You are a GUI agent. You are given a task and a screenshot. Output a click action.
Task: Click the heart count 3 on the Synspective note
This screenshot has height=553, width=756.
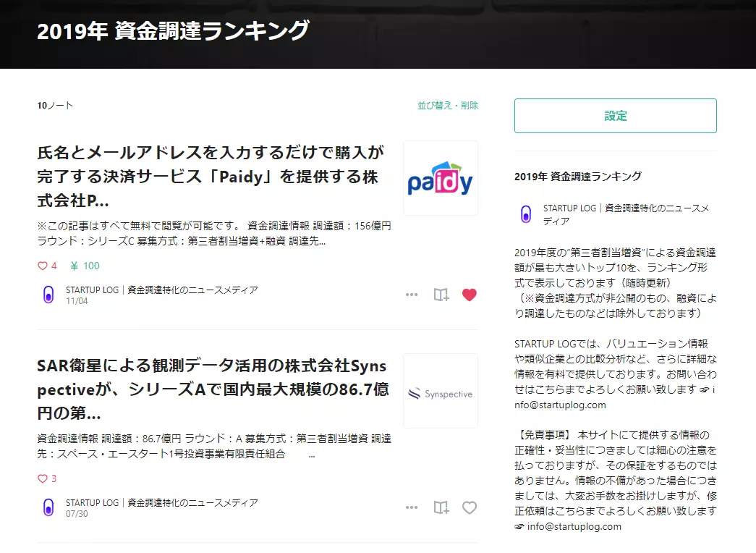coord(47,478)
